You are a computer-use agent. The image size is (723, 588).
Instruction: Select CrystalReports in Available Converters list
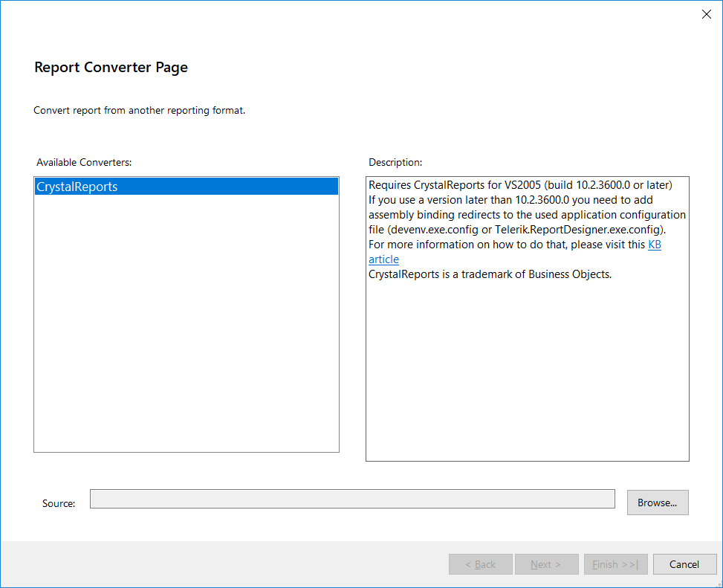tap(77, 187)
